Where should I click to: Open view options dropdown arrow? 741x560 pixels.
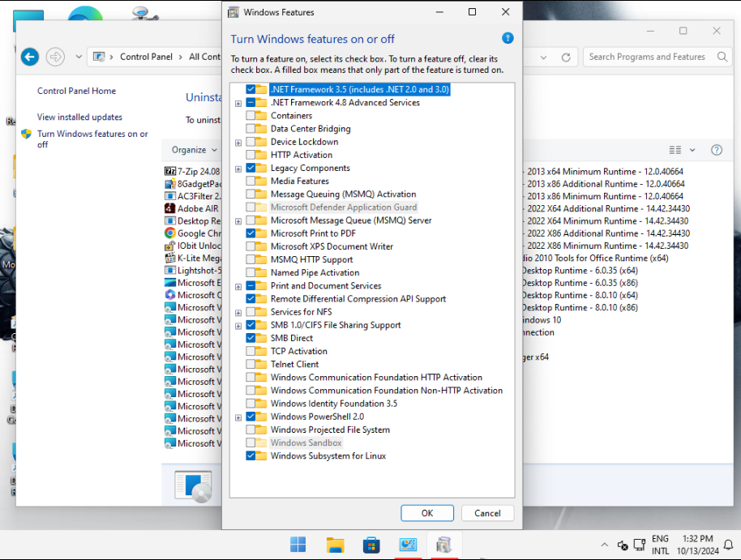[692, 150]
